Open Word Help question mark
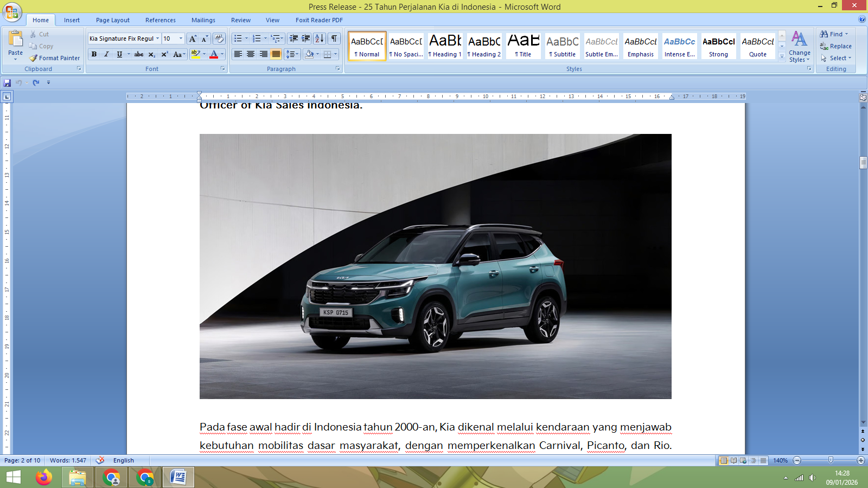 point(862,20)
